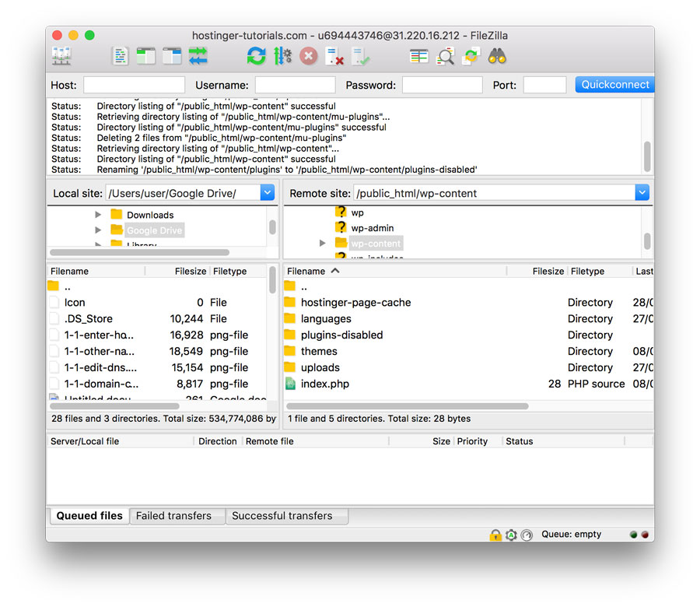
Task: Select the .DS_Store local file
Action: [157, 318]
